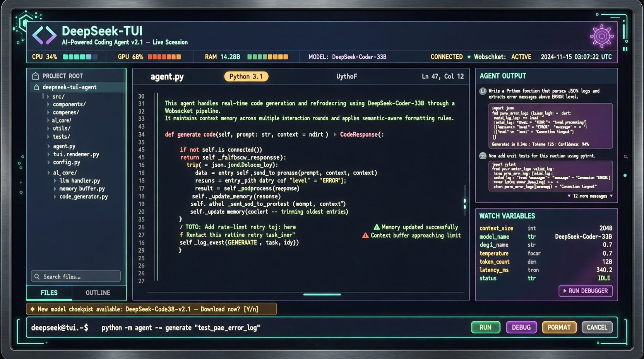Image resolution: width=644 pixels, height=359 pixels.
Task: Open the settings gear in the header
Action: click(x=601, y=36)
